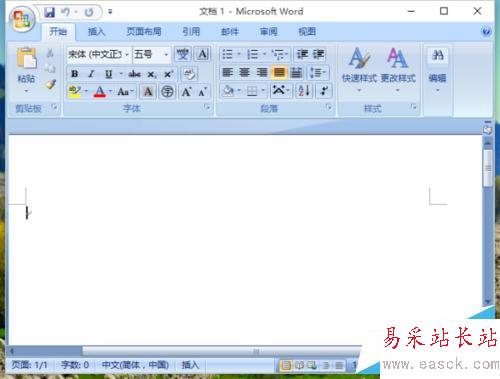This screenshot has height=379, width=500.
Task: Open the Aa change case menu
Action: (x=125, y=92)
